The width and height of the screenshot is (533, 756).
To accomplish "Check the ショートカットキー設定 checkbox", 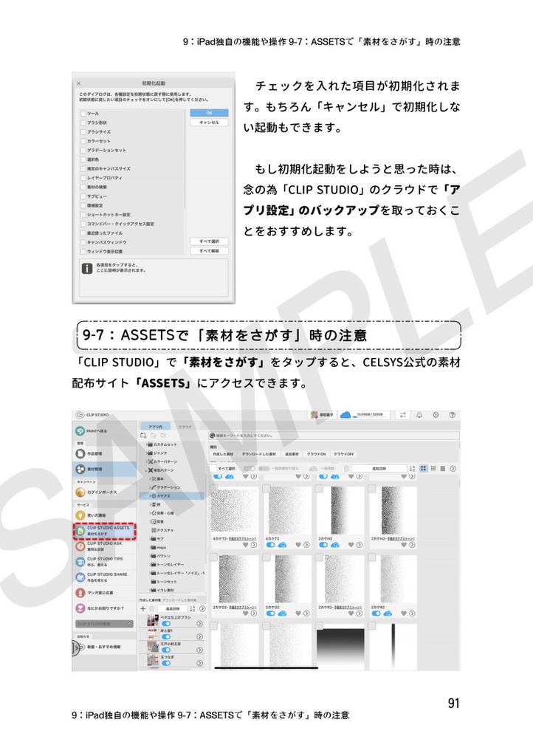I will (83, 215).
